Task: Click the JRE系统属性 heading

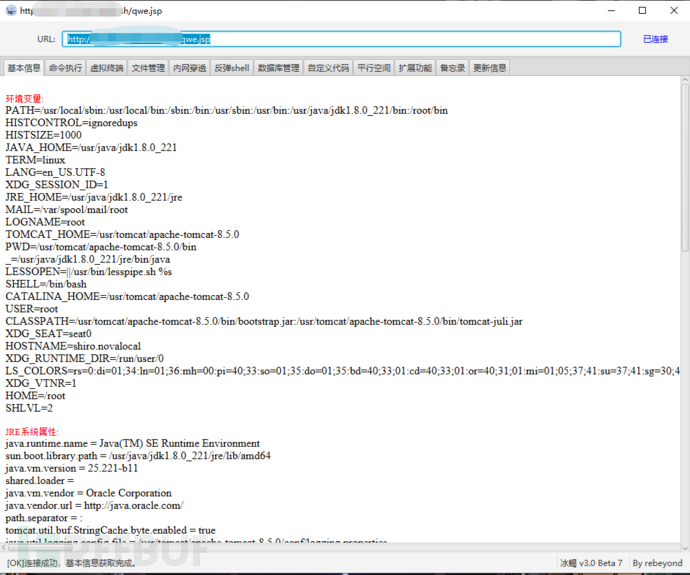Action: (32, 432)
